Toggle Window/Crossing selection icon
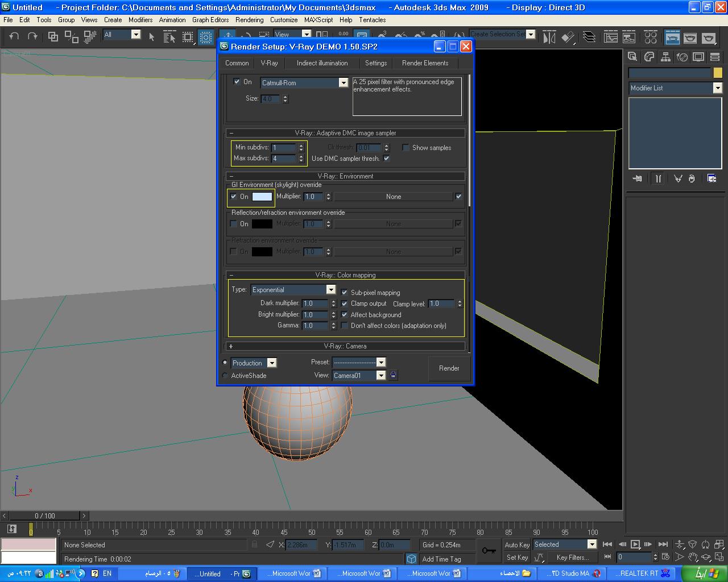 (206, 37)
